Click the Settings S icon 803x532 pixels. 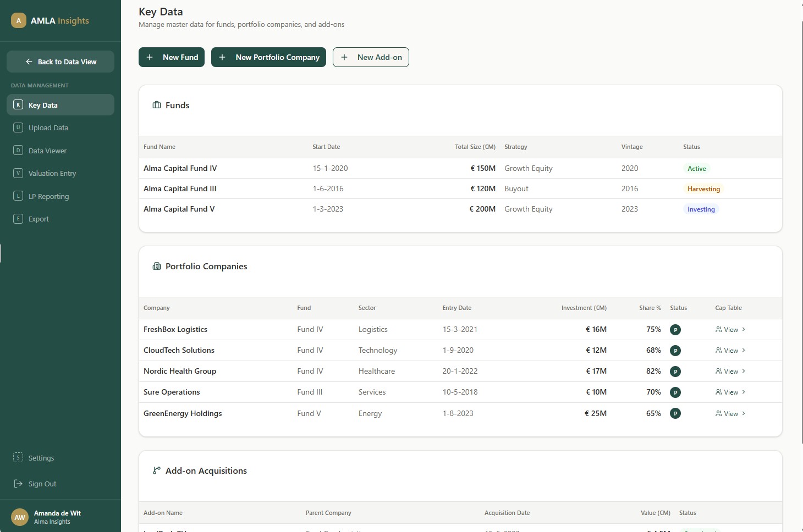[18, 457]
